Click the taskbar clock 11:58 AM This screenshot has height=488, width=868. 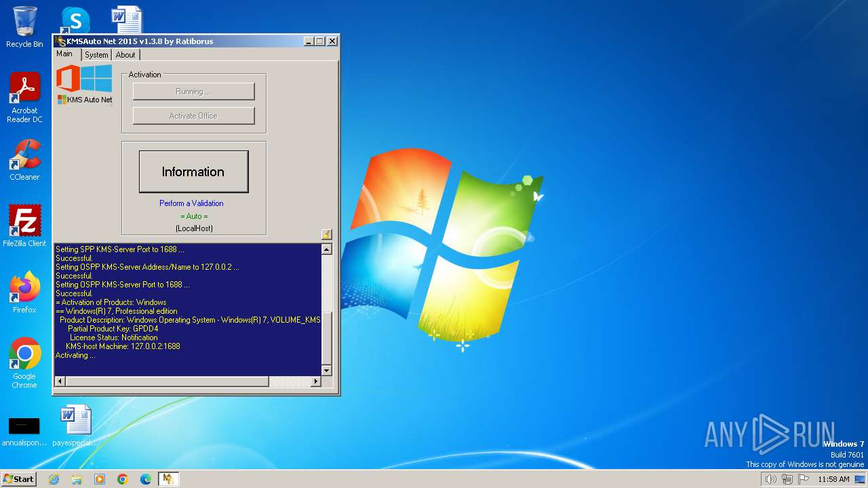point(833,479)
